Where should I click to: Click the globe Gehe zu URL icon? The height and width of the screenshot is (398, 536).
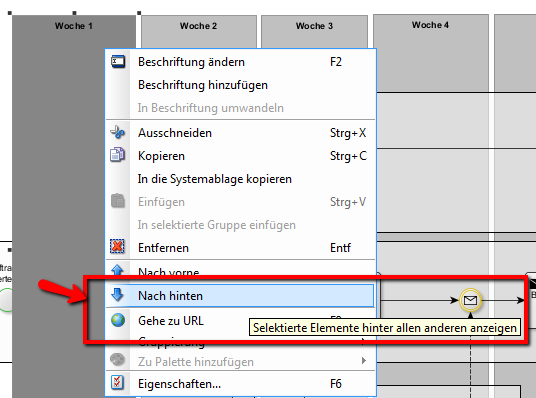(x=118, y=320)
